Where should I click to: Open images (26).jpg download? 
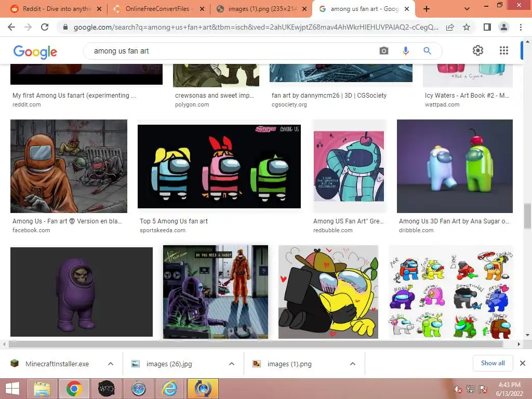[x=163, y=364]
